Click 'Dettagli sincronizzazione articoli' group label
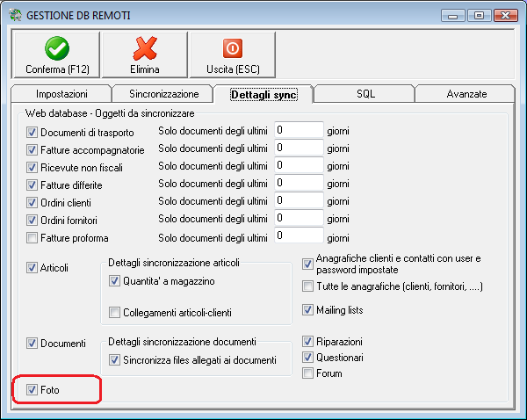 coord(174,263)
